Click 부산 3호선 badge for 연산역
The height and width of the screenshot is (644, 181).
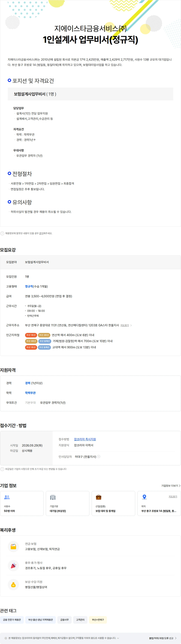pos(44,335)
